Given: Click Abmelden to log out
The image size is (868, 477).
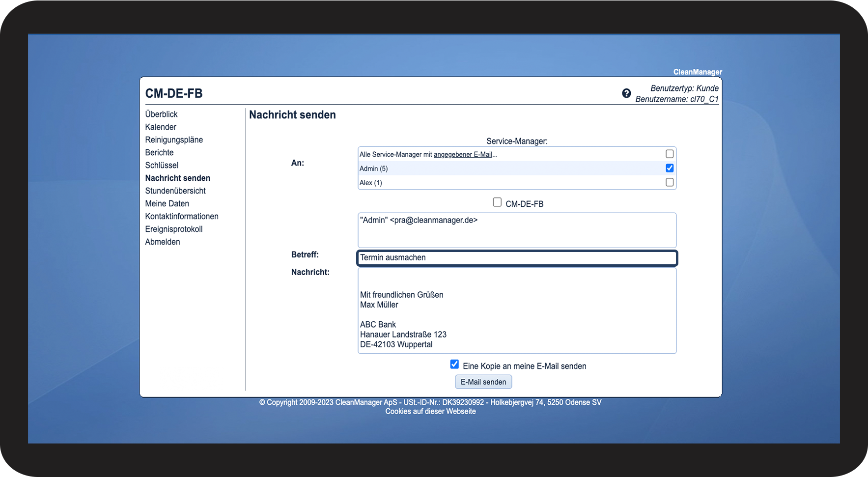Looking at the screenshot, I should tap(163, 242).
